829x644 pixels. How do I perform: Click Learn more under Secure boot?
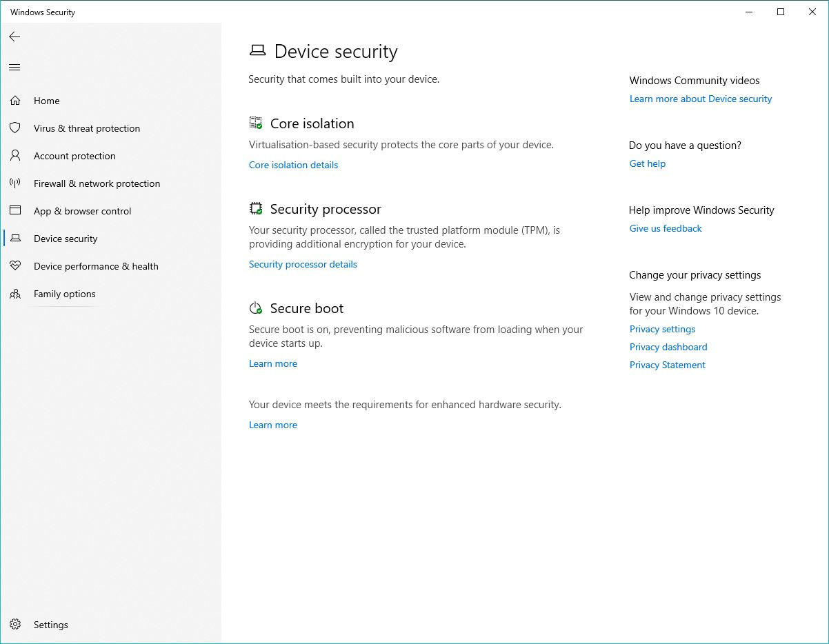click(x=273, y=363)
